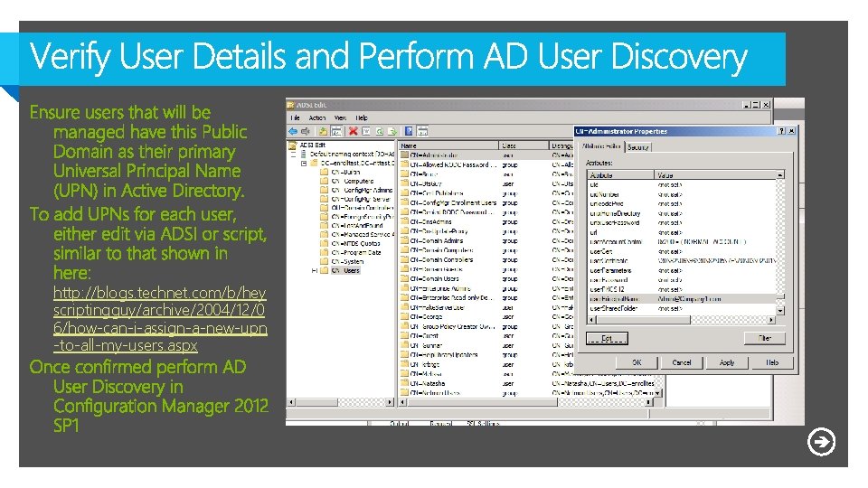Select the userPrincipalName attribute row
This screenshot has width=868, height=488.
[x=682, y=299]
